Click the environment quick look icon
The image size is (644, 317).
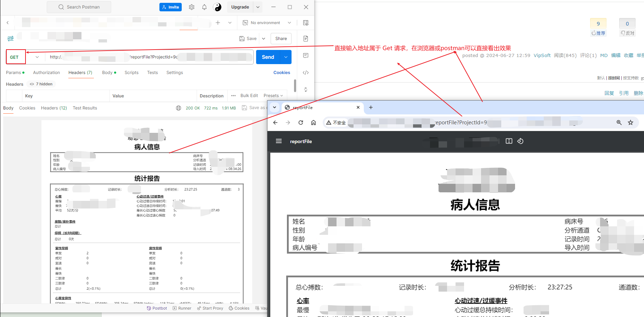[305, 23]
